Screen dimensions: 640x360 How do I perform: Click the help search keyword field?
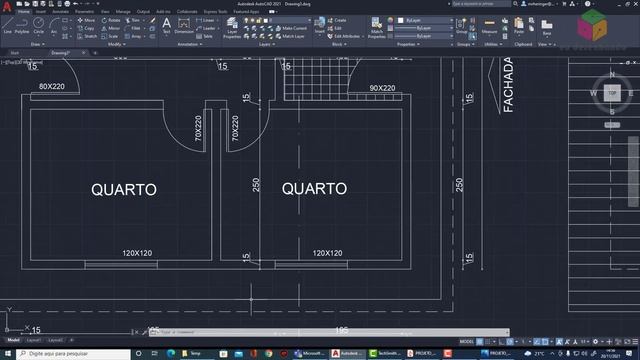point(481,4)
